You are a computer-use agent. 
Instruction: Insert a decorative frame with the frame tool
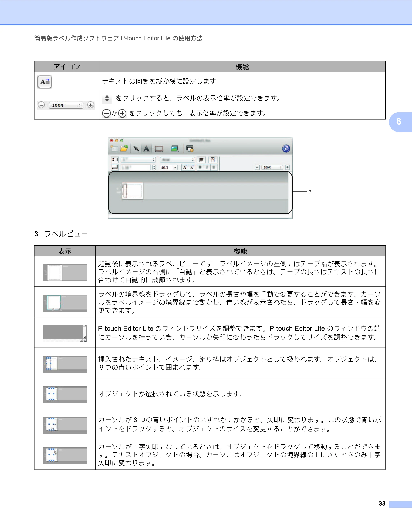[x=159, y=149]
